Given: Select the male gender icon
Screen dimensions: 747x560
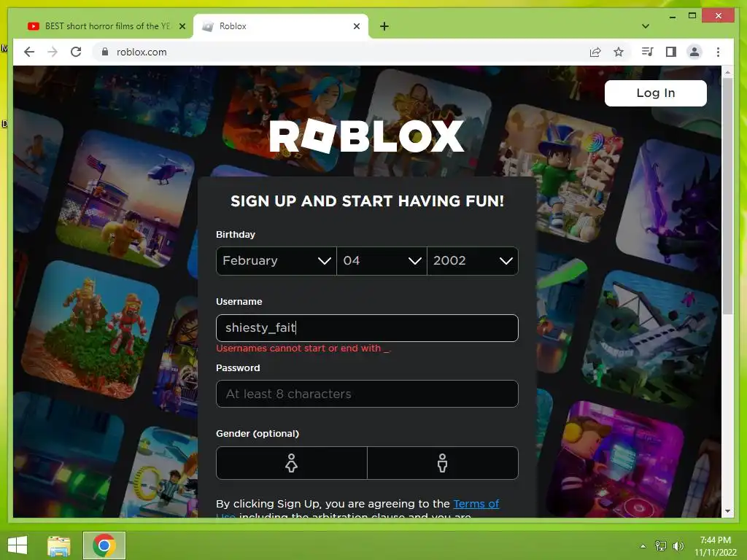Looking at the screenshot, I should (443, 463).
